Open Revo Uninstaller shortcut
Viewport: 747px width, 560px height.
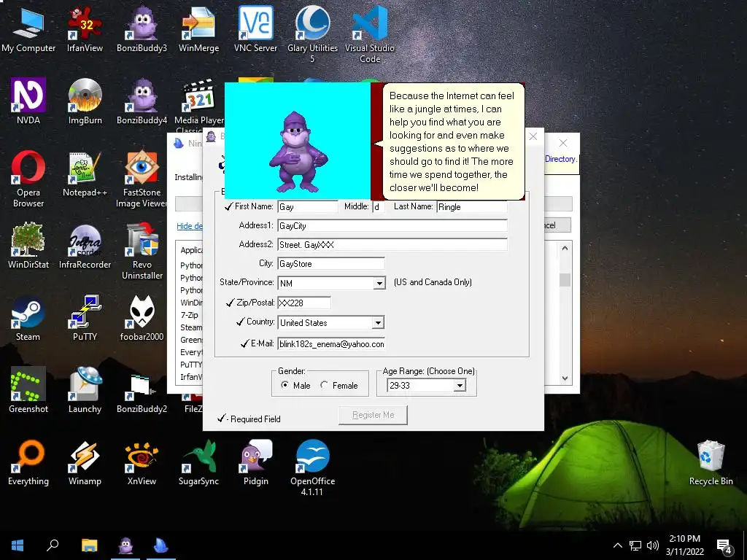(x=142, y=251)
